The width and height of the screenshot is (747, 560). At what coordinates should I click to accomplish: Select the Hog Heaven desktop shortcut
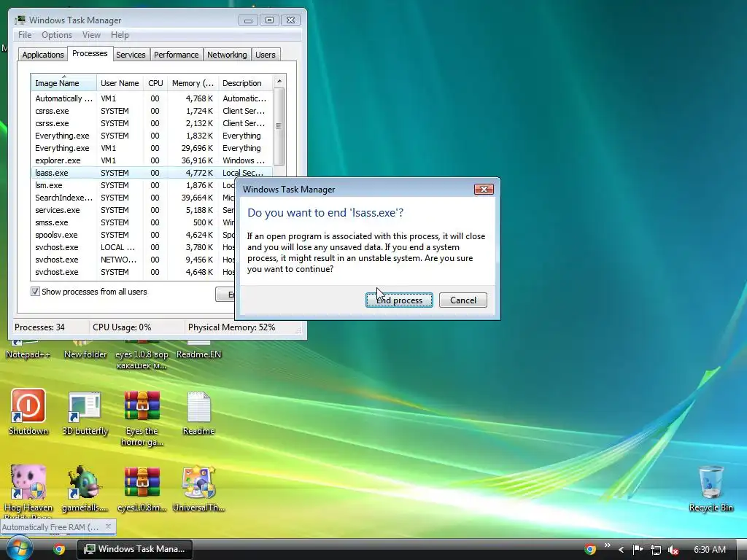click(x=28, y=491)
